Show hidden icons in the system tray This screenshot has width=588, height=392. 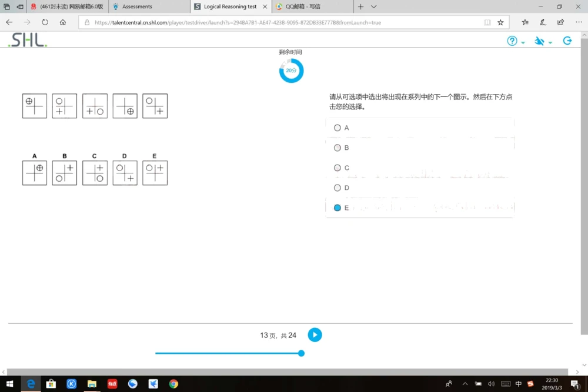coord(465,384)
